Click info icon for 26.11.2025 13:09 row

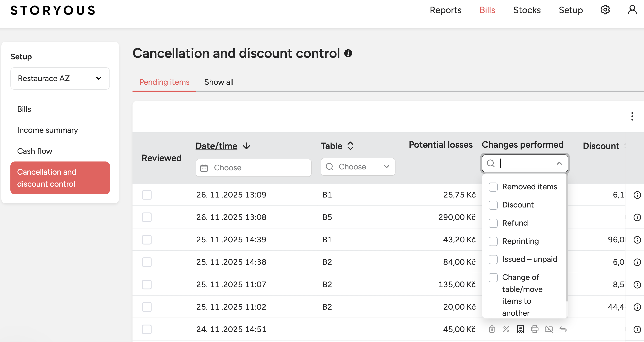point(637,195)
